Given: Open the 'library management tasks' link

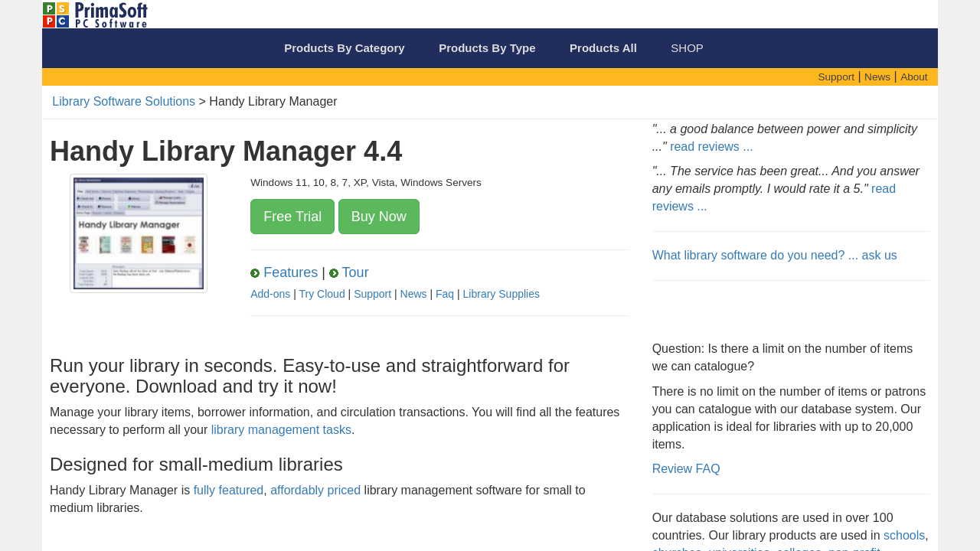Looking at the screenshot, I should click(x=281, y=430).
